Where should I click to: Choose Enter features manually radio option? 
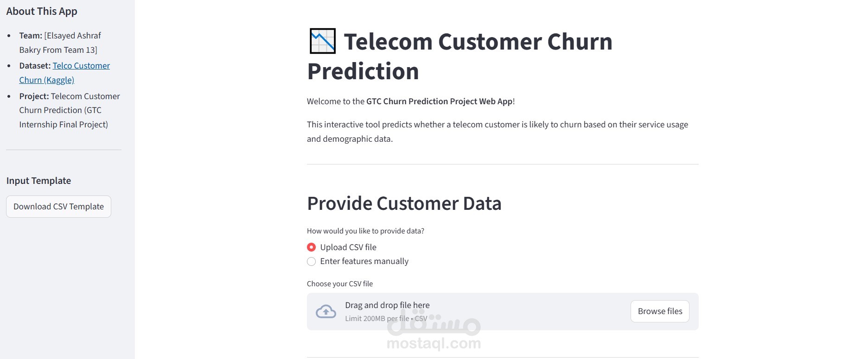click(312, 262)
